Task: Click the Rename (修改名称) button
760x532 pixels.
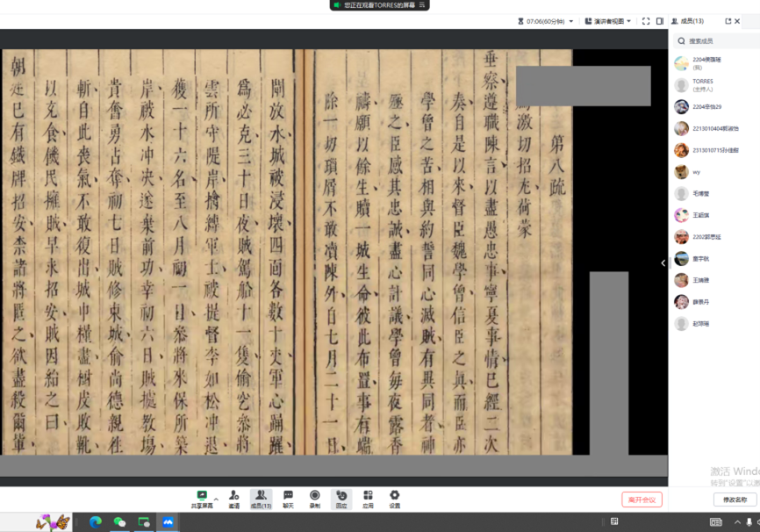Action: tap(735, 500)
